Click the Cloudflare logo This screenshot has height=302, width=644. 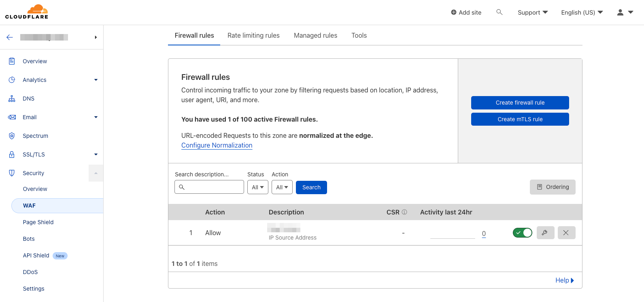point(27,12)
